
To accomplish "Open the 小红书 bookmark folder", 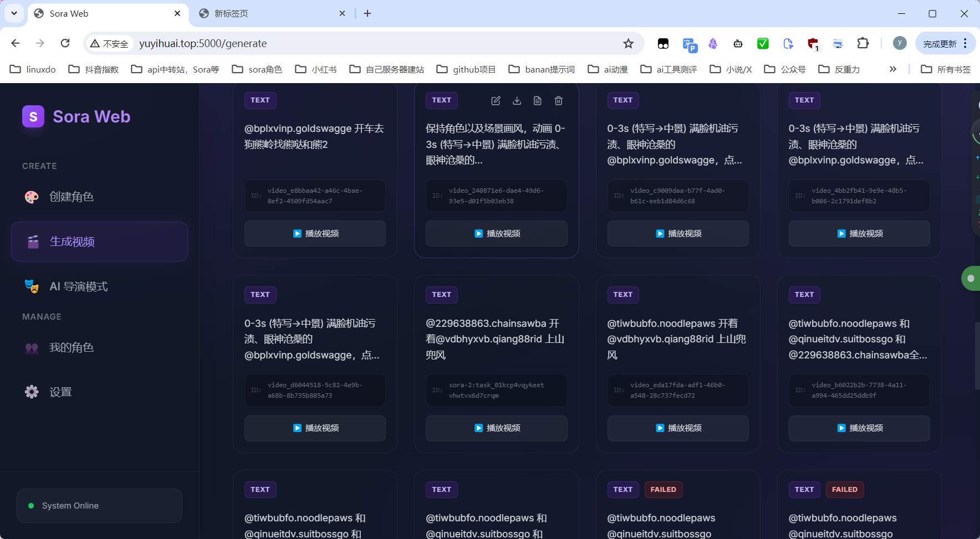I will pos(316,69).
